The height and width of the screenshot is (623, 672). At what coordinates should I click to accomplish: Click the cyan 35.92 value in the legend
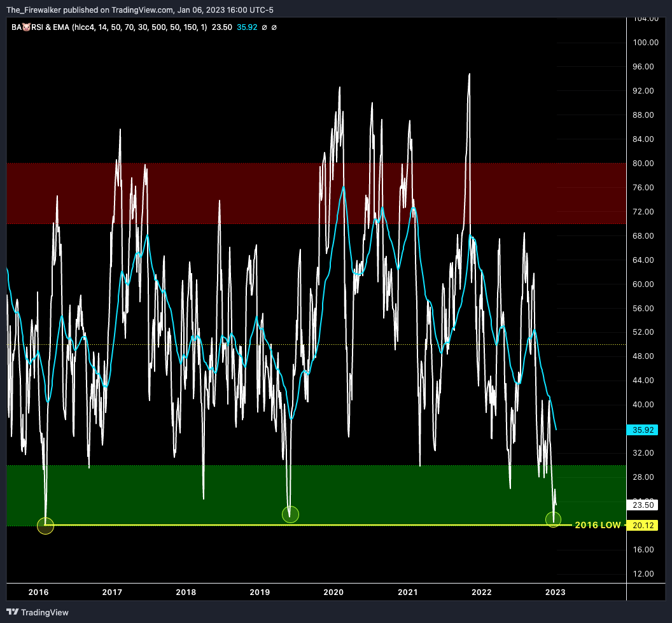[x=248, y=27]
